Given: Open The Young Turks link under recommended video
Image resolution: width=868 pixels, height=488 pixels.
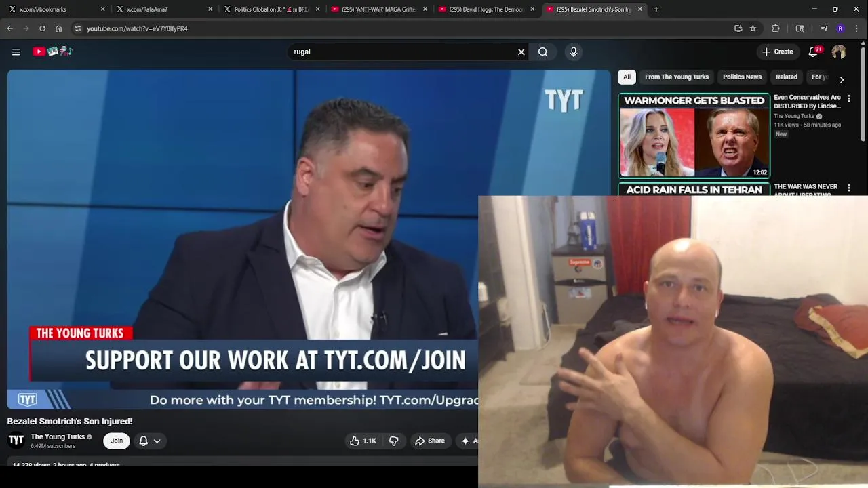Looking at the screenshot, I should (x=794, y=116).
